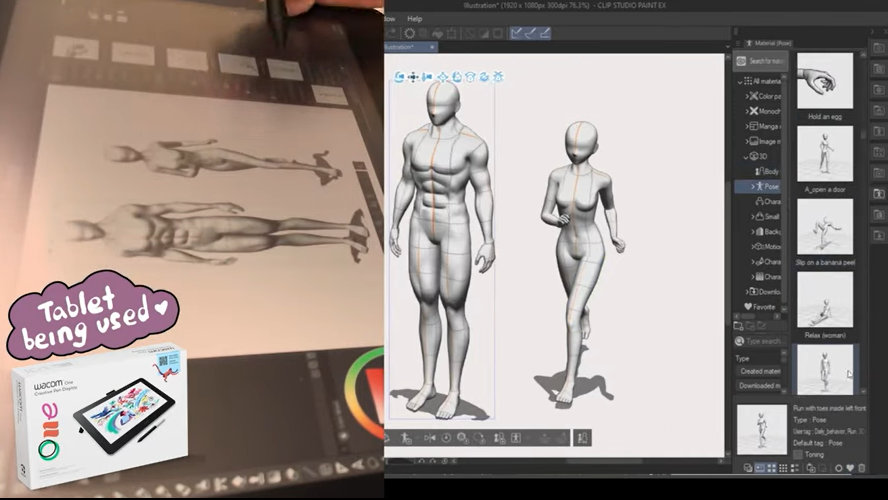This screenshot has height=500, width=888.
Task: Expand the Small object folder
Action: (753, 216)
